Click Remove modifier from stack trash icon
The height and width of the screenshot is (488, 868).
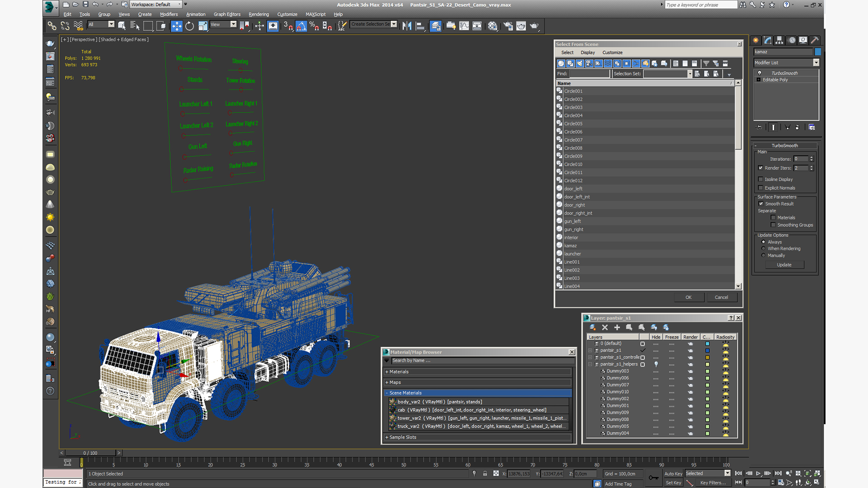point(797,127)
